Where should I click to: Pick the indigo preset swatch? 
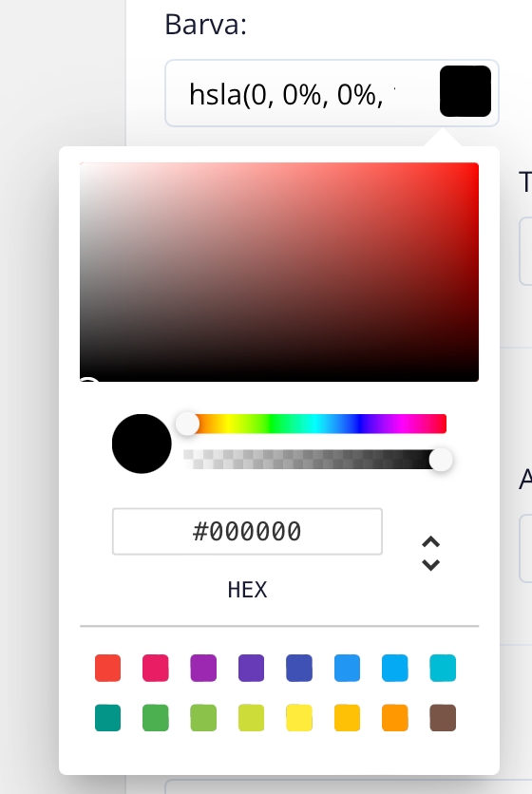click(299, 668)
